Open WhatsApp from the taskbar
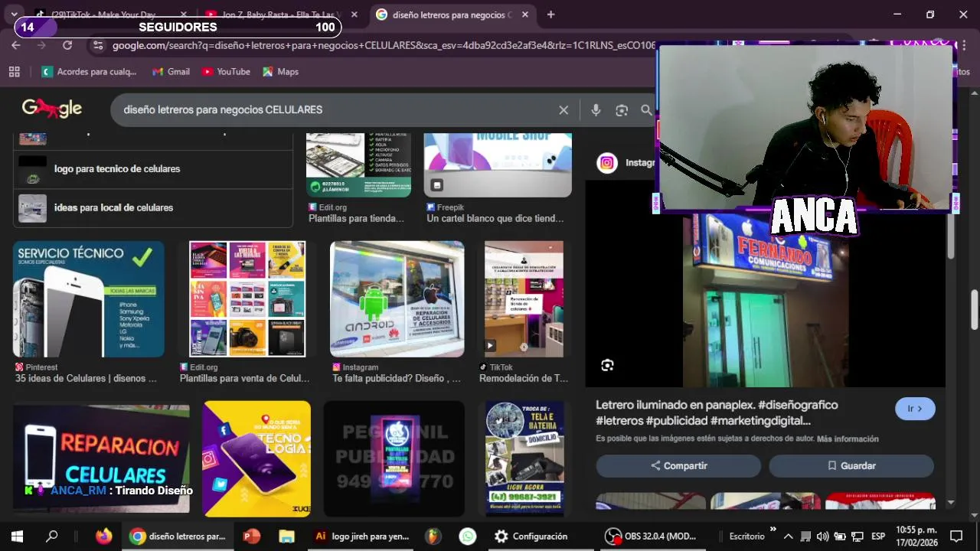The width and height of the screenshot is (980, 551). click(x=468, y=536)
